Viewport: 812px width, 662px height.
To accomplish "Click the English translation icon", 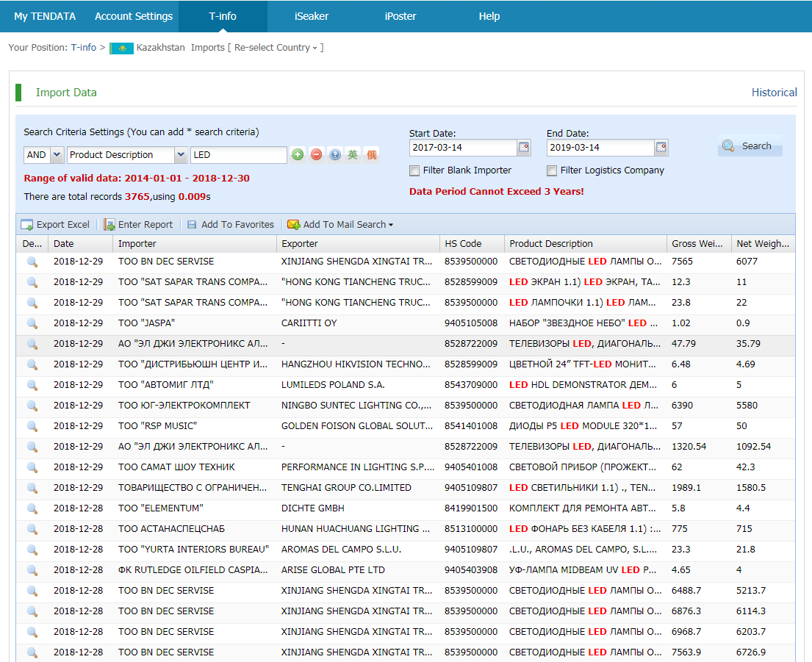I will tap(353, 155).
